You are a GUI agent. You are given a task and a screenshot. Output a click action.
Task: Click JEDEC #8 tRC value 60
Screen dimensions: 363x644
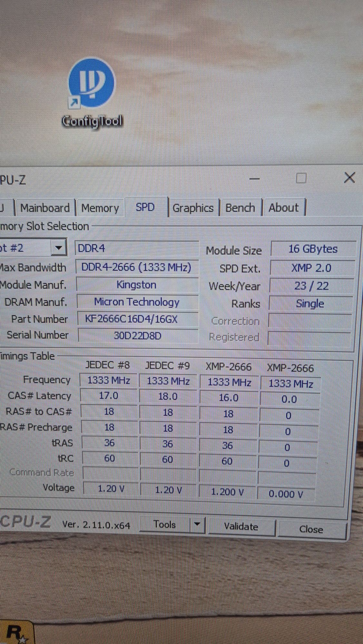110,458
